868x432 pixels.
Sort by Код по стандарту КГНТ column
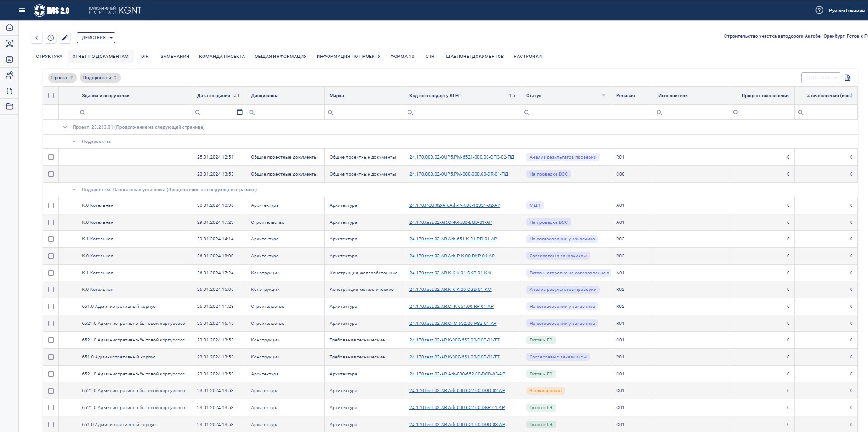click(x=462, y=96)
